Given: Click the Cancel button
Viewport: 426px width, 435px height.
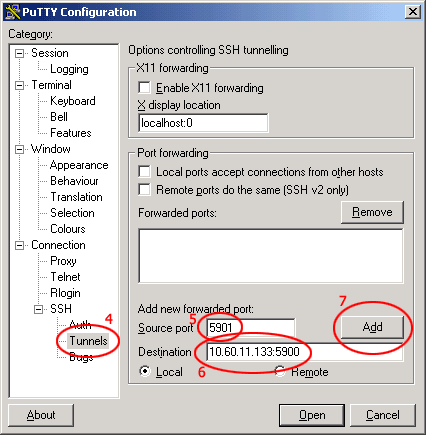Looking at the screenshot, I should (383, 415).
